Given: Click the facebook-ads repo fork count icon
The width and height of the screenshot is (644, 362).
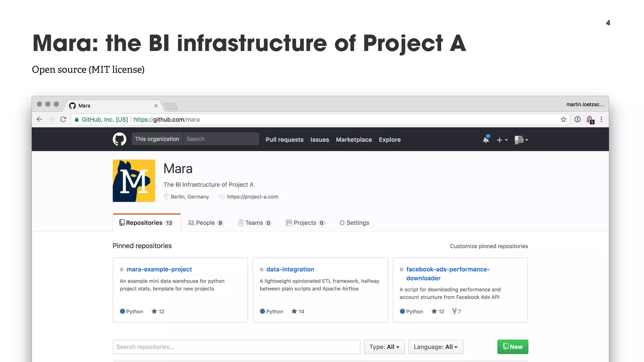Looking at the screenshot, I should click(454, 311).
